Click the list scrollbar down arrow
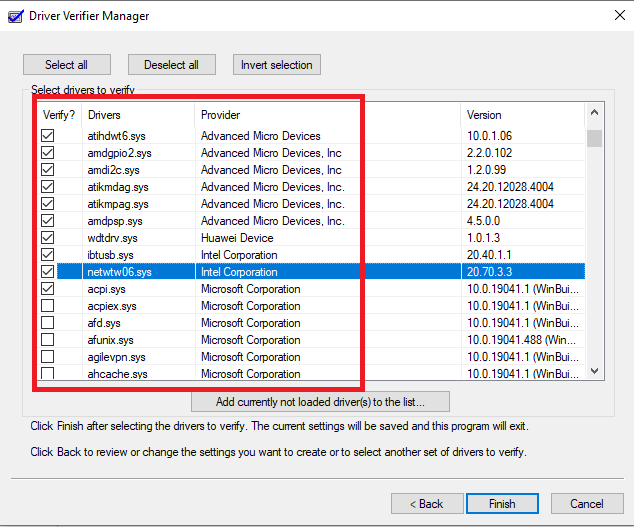The image size is (634, 527). tap(594, 371)
